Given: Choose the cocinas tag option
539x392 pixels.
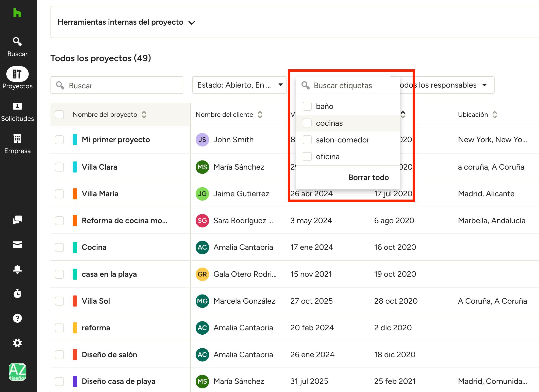Looking at the screenshot, I should click(x=329, y=123).
